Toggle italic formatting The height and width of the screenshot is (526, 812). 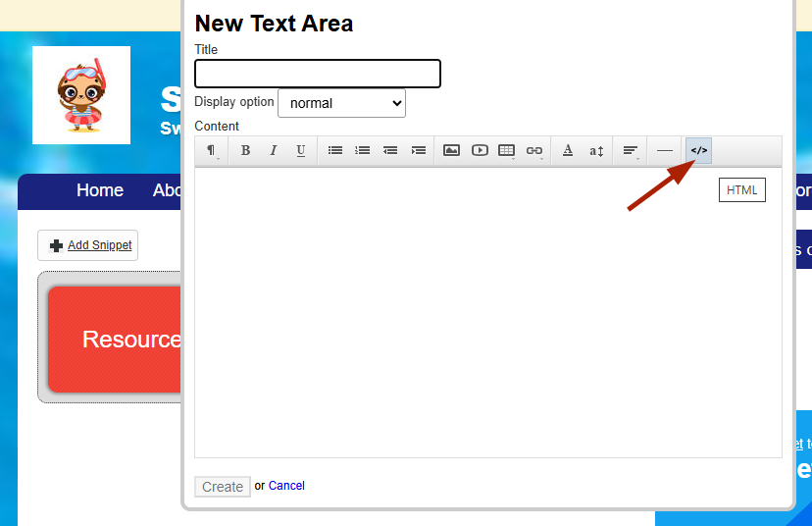pyautogui.click(x=274, y=150)
